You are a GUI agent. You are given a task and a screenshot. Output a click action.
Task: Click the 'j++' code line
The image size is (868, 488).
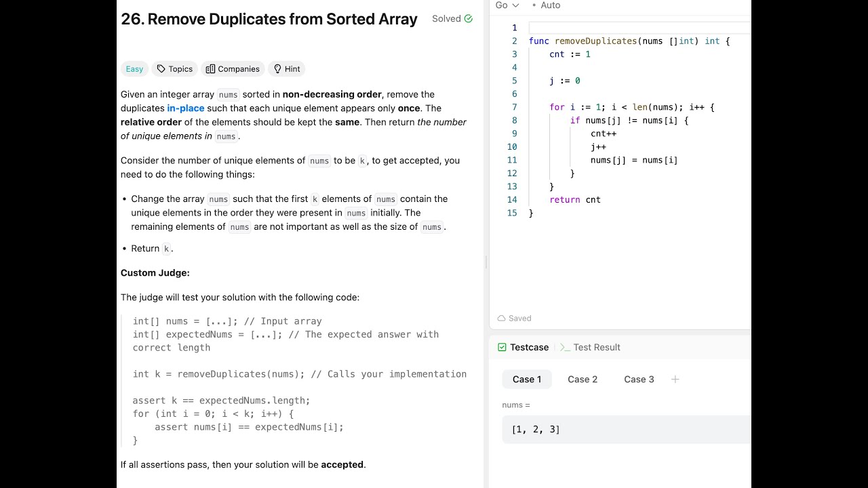coord(598,147)
